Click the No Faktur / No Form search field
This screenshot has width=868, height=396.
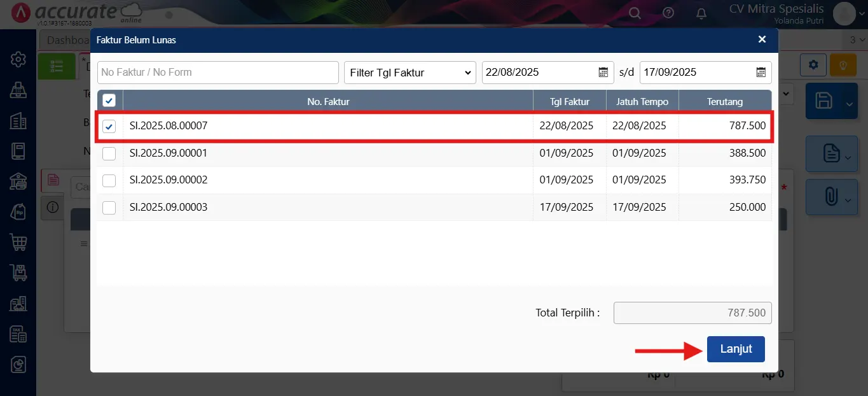[x=217, y=73]
